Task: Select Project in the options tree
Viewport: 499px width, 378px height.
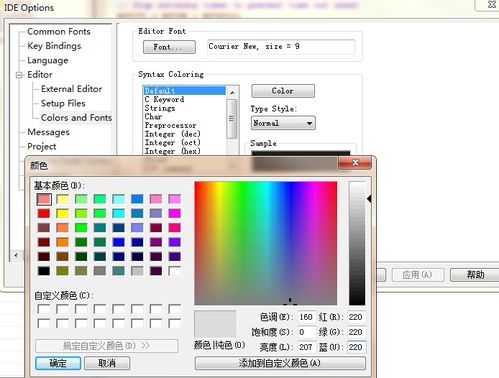Action: click(42, 147)
